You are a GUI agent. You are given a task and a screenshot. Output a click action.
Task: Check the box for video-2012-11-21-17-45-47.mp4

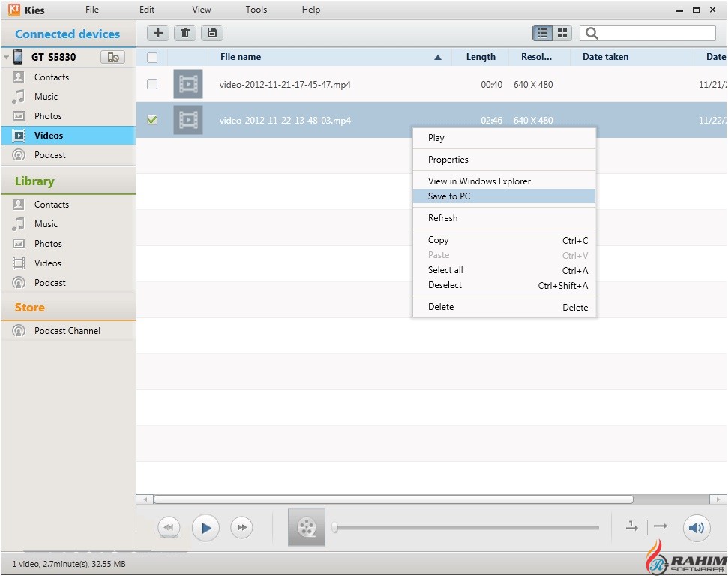(x=152, y=84)
